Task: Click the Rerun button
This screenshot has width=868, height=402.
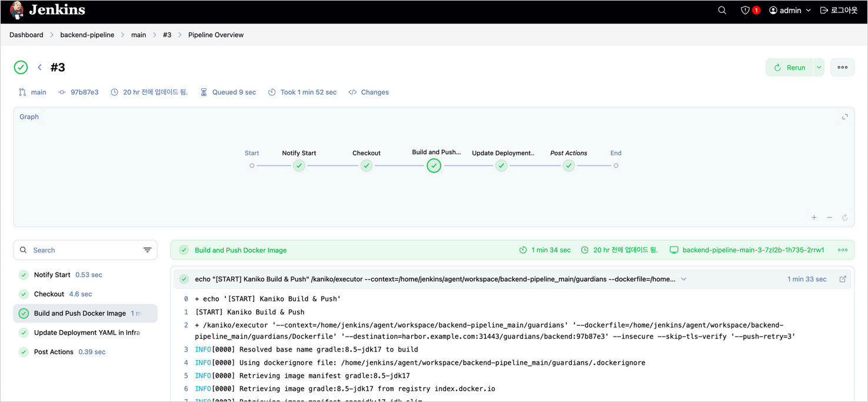Action: point(789,67)
